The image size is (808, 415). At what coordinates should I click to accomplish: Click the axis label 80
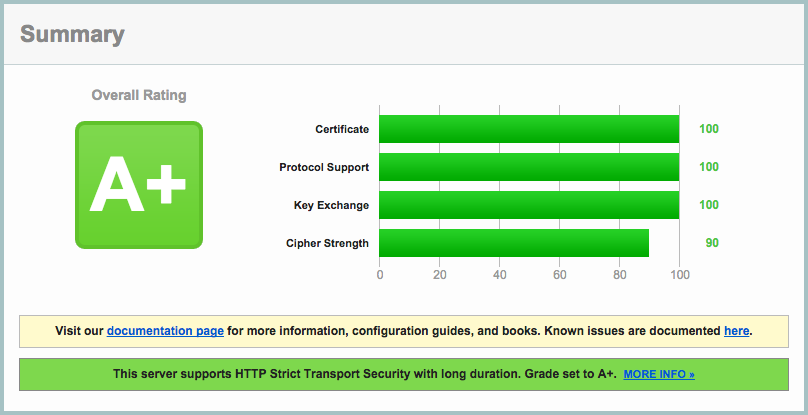click(620, 275)
